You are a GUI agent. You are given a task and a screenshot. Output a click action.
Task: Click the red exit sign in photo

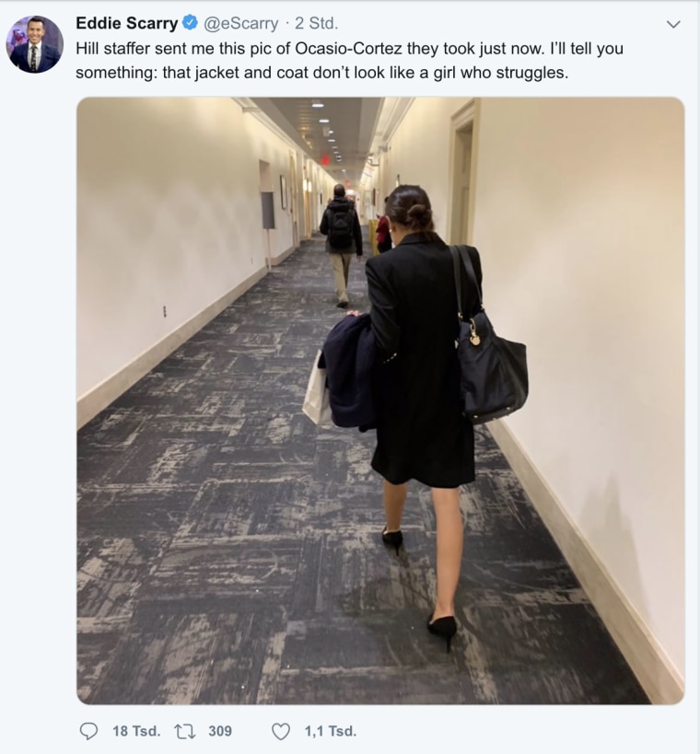(x=325, y=159)
